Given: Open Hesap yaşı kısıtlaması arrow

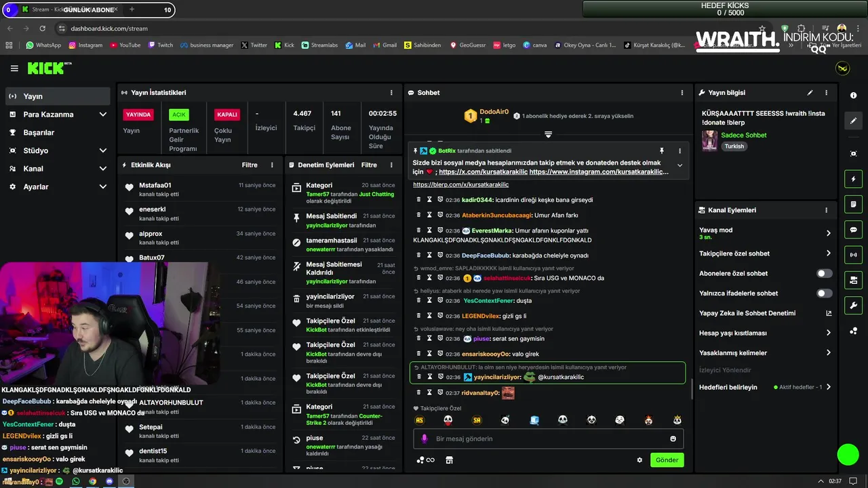Looking at the screenshot, I should coord(828,333).
